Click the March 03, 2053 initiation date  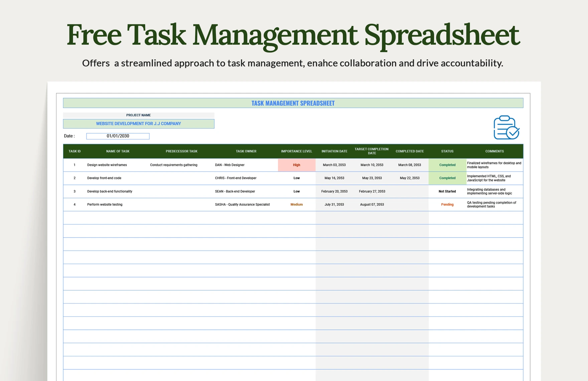[x=334, y=165]
